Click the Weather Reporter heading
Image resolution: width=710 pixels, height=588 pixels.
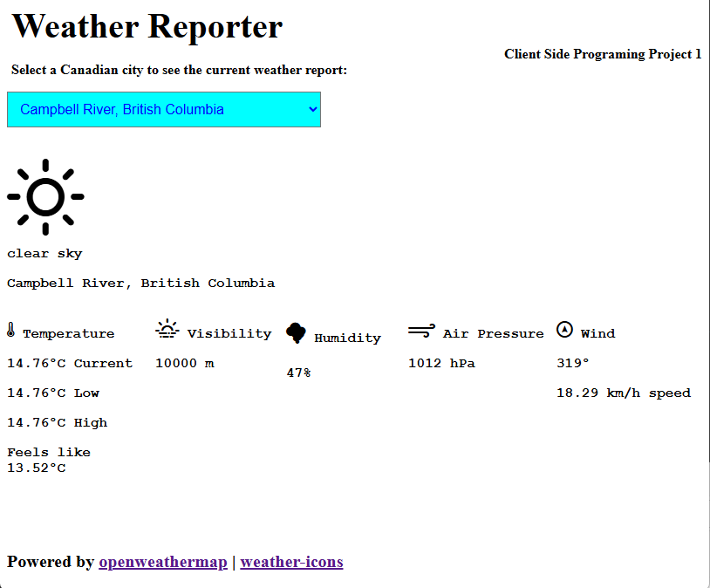tap(147, 27)
